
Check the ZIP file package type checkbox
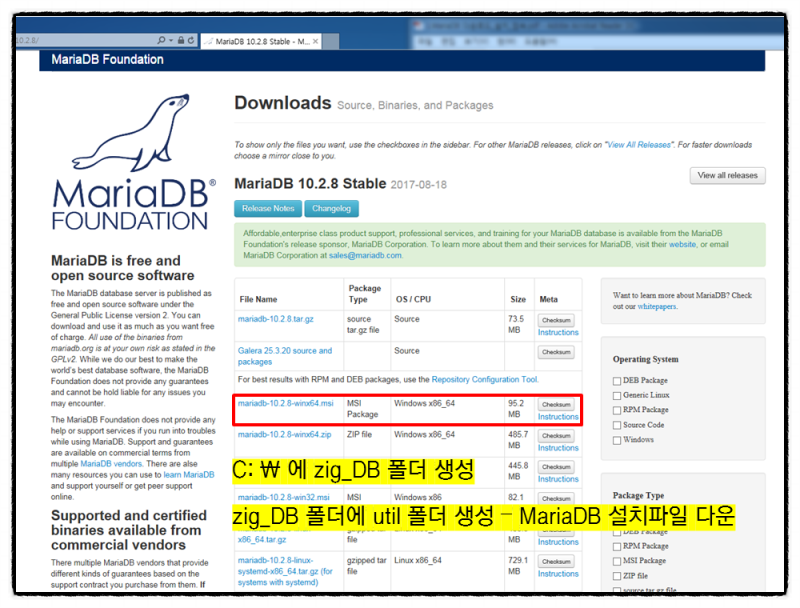(617, 576)
